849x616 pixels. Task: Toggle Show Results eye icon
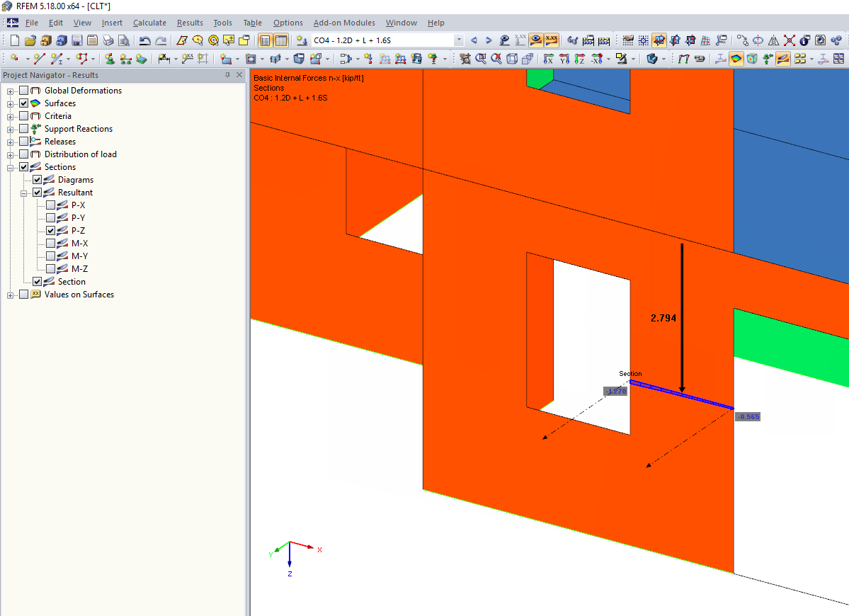pyautogui.click(x=535, y=40)
